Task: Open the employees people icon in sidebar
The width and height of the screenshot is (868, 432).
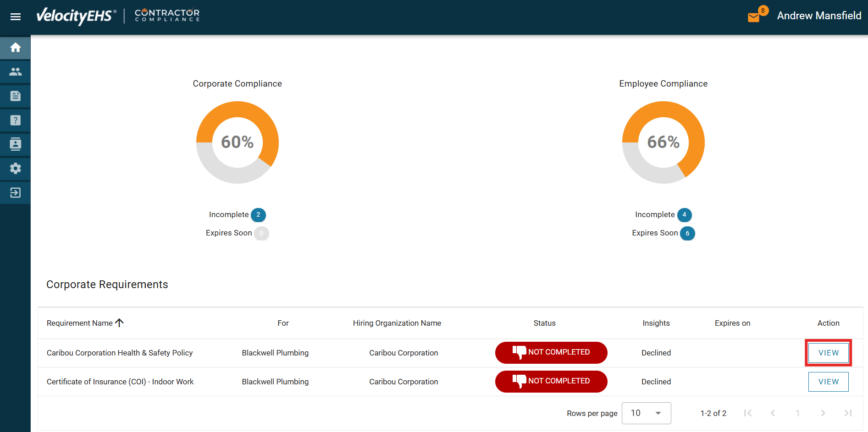Action: [16, 72]
